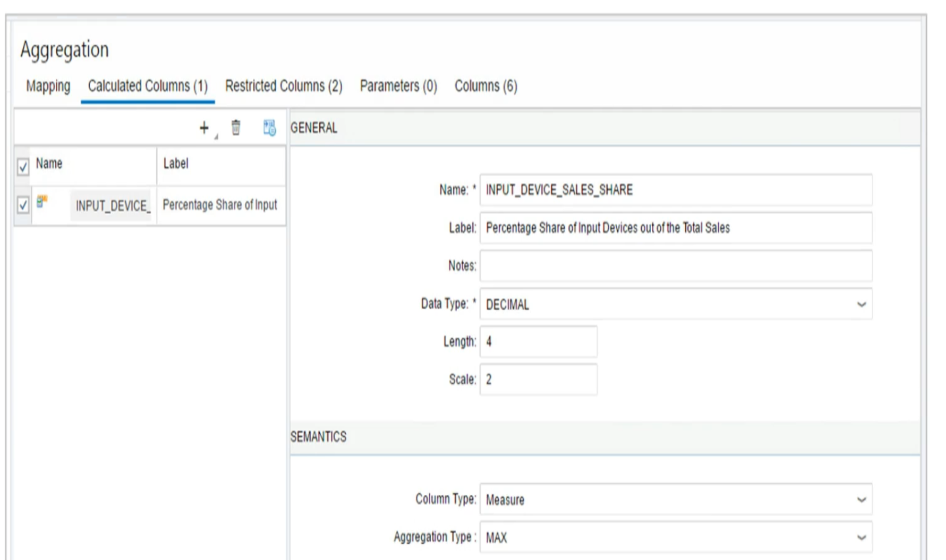Click the Length field showing 4
The height and width of the screenshot is (560, 946).
[539, 341]
